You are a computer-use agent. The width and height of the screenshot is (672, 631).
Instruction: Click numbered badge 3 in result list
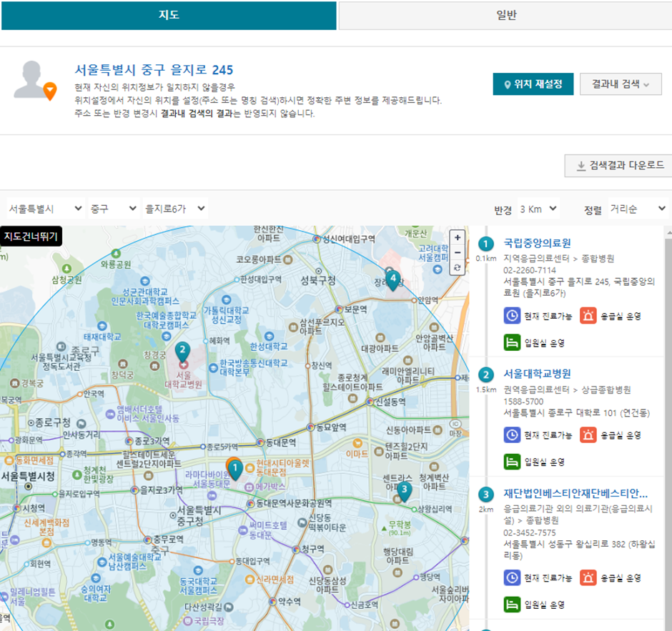485,495
